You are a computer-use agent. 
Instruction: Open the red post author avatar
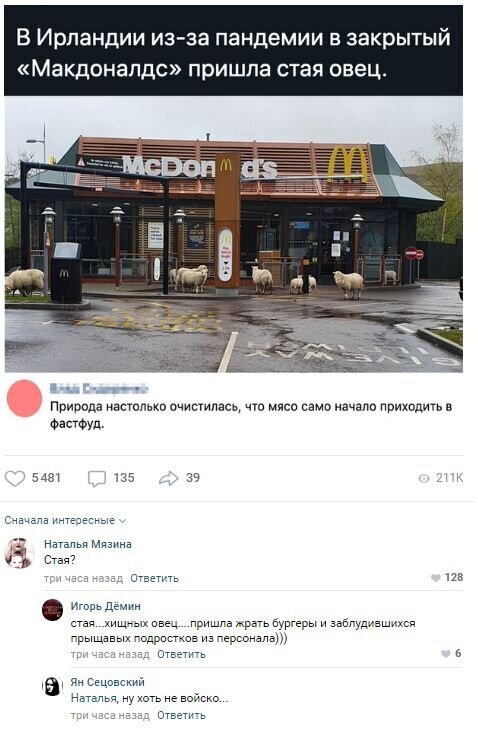(x=24, y=398)
